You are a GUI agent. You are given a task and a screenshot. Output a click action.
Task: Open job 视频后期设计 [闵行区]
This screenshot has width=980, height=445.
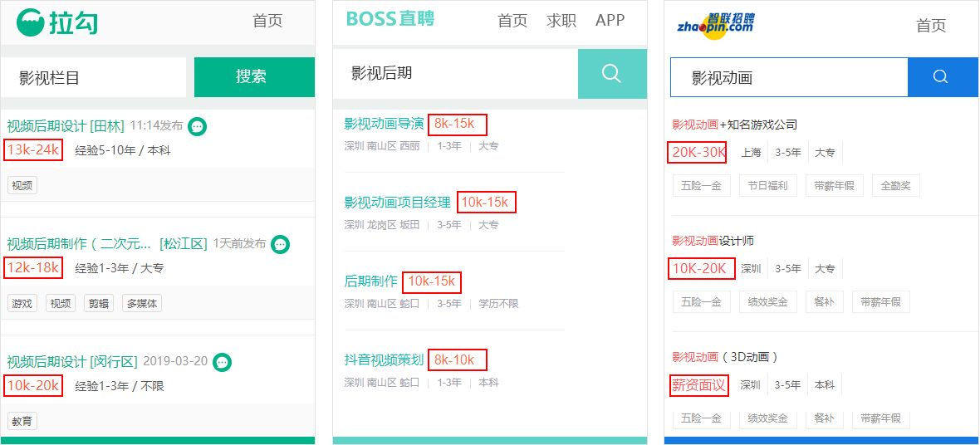(72, 361)
